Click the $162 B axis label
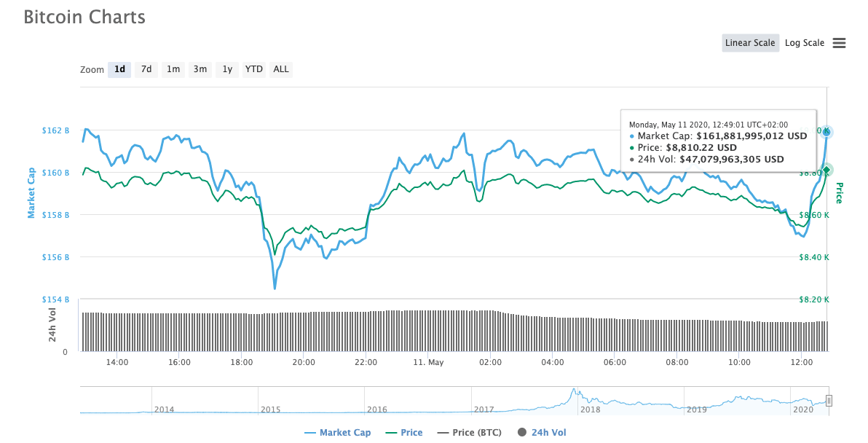Screen dimensions: 868x443 tap(55, 130)
